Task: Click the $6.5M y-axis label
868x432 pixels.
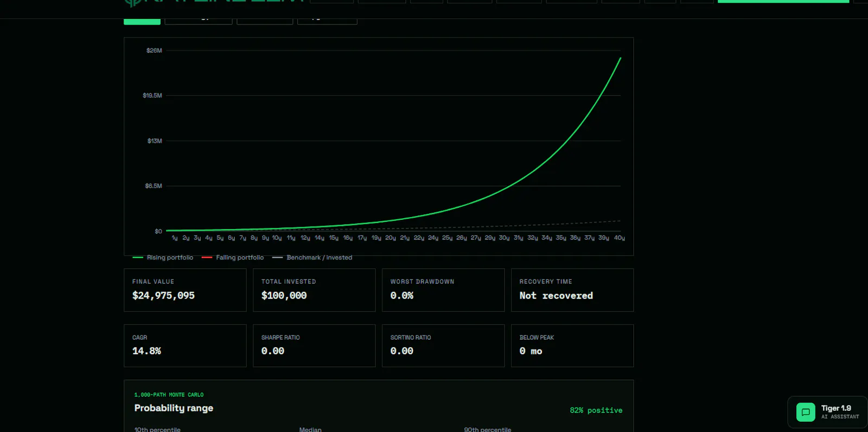Action: coord(154,186)
